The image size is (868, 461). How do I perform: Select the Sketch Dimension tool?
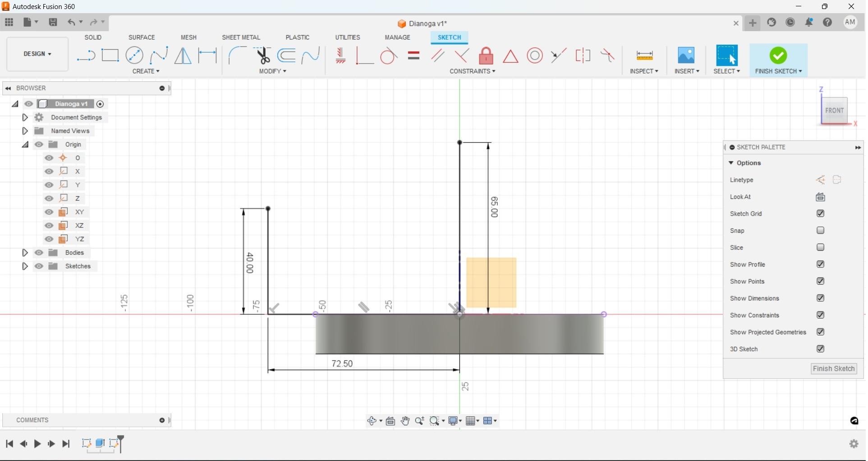pos(207,55)
